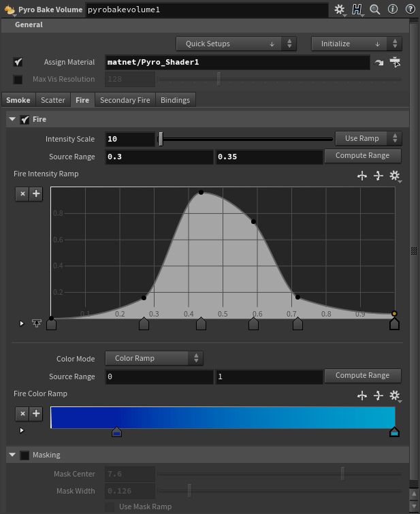The height and width of the screenshot is (514, 420).
Task: Remove the selected Fire Intensity Ramp point
Action: (22, 194)
